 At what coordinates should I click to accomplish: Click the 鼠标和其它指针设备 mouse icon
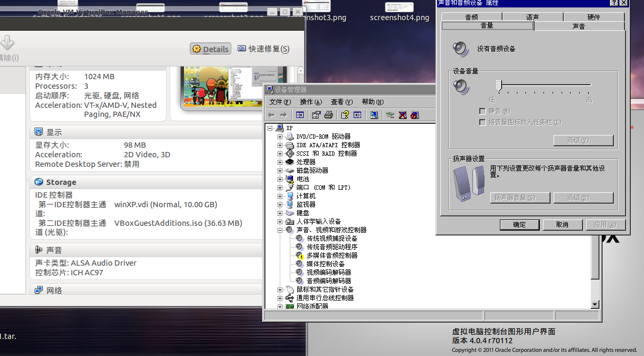290,290
